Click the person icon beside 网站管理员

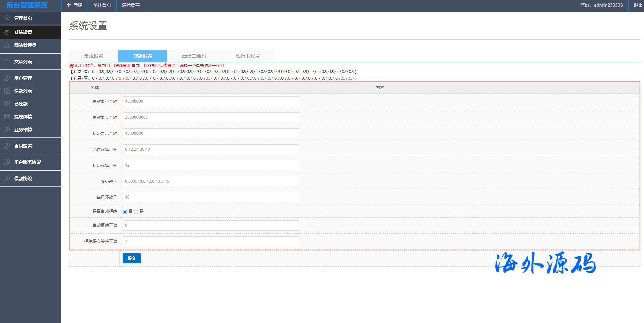(x=7, y=45)
